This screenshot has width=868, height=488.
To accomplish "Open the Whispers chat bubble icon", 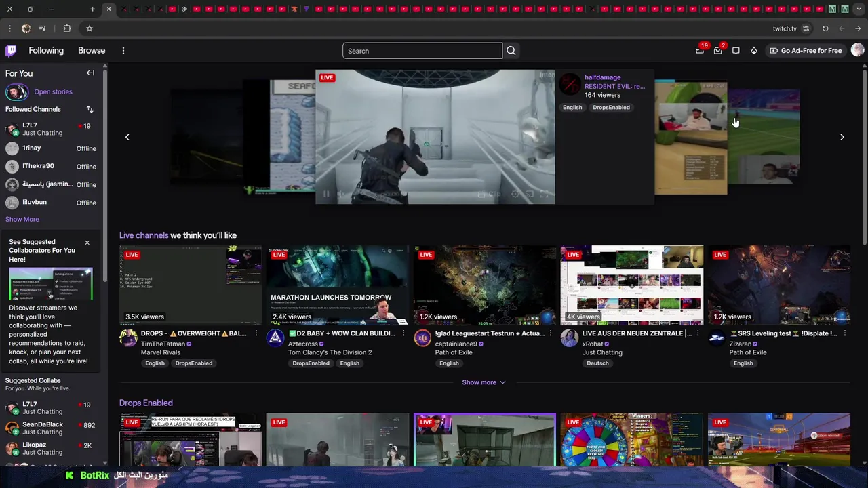I will tap(736, 51).
